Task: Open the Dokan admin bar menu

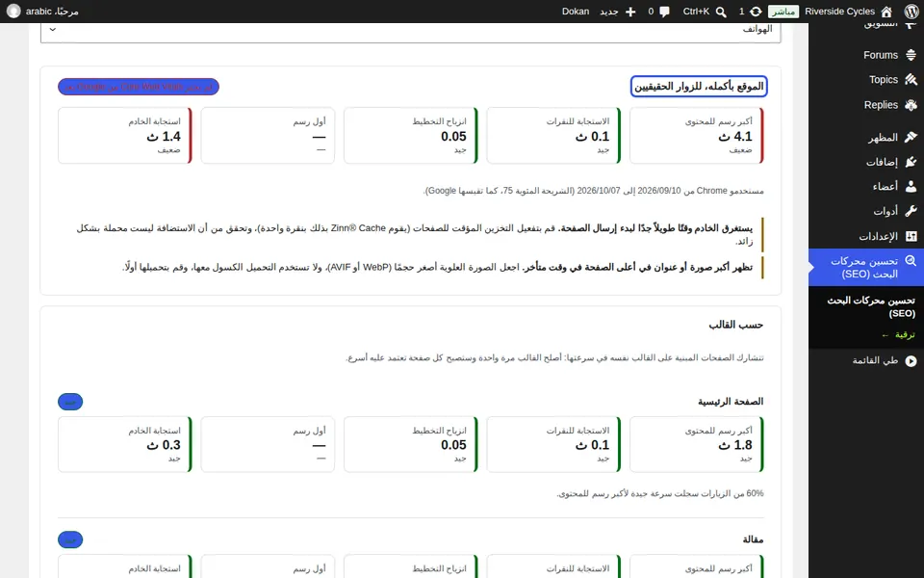Action: 576,12
